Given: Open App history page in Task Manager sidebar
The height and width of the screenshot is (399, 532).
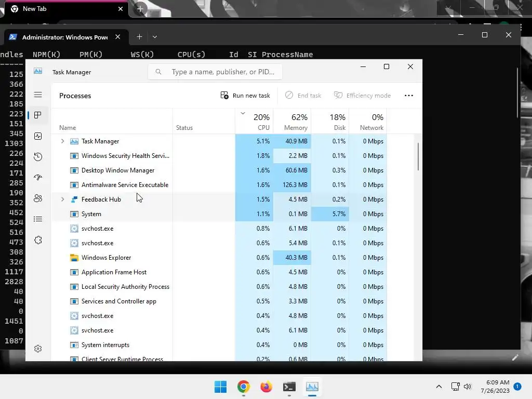Looking at the screenshot, I should 38,157.
